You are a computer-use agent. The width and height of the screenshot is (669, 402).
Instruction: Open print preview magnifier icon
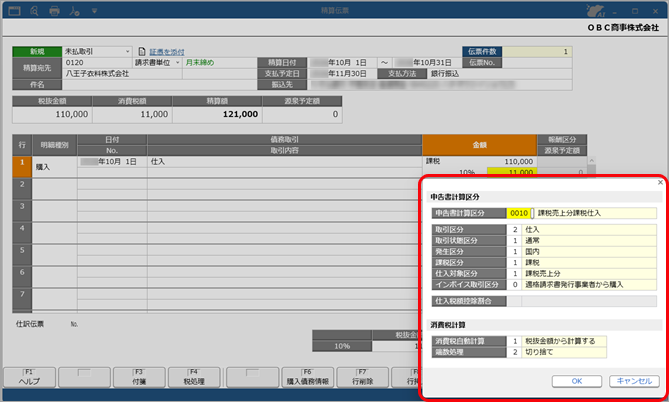35,11
